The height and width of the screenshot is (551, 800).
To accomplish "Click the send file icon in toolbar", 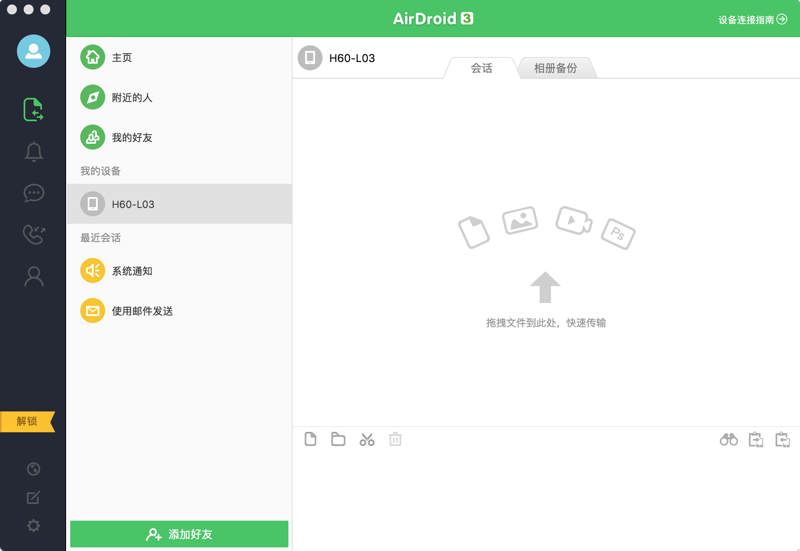I will [310, 439].
